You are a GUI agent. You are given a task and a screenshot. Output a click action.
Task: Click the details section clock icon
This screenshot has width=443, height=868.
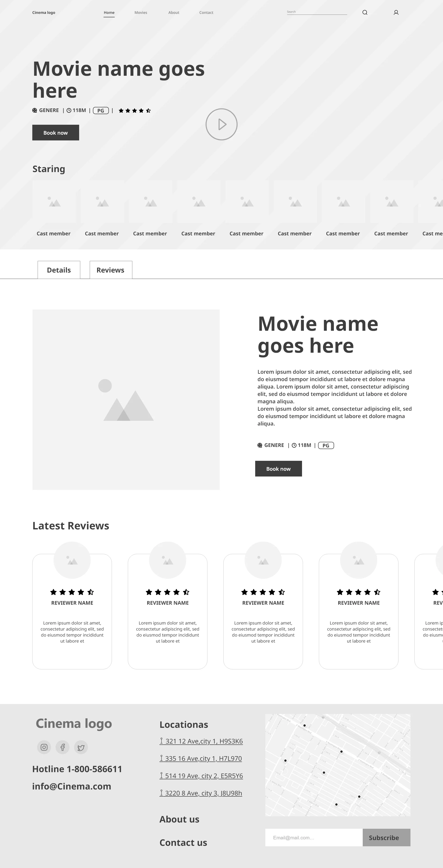click(x=294, y=445)
